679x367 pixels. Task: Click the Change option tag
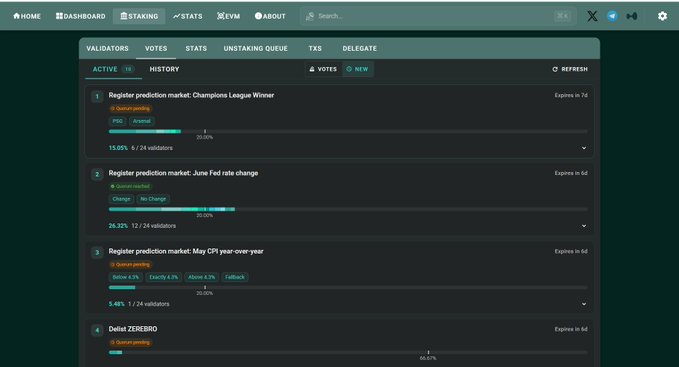(x=121, y=199)
